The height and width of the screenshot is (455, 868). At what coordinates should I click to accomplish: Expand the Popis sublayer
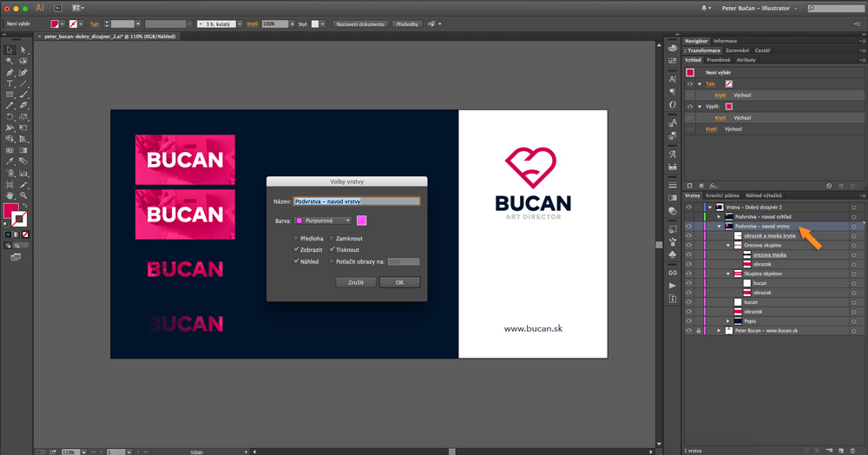728,321
